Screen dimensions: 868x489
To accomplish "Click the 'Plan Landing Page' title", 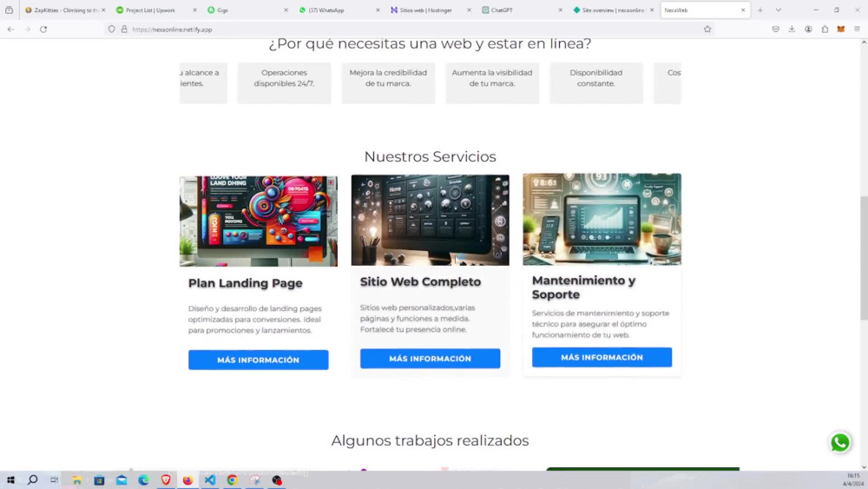I will coord(246,283).
